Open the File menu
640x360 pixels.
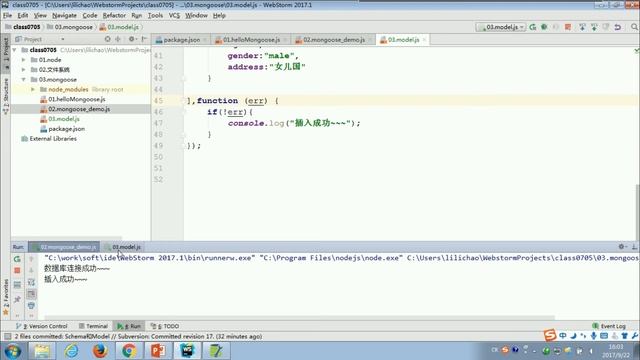point(7,16)
